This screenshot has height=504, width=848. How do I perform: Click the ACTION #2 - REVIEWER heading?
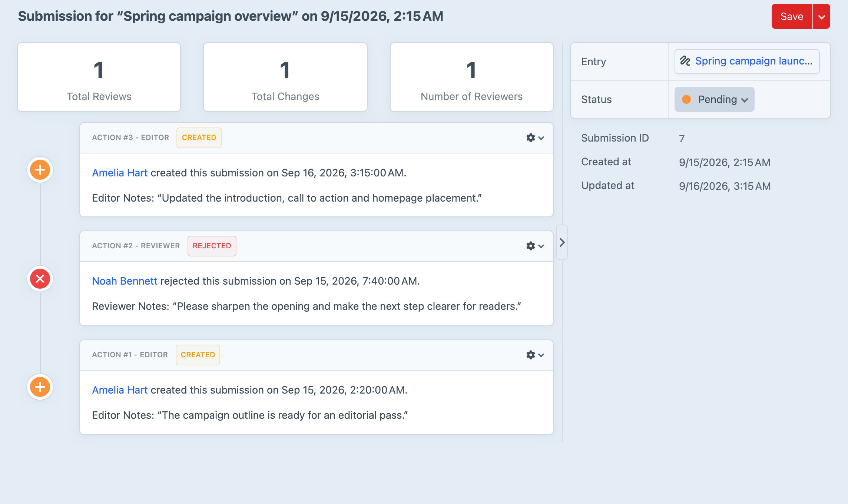click(136, 246)
